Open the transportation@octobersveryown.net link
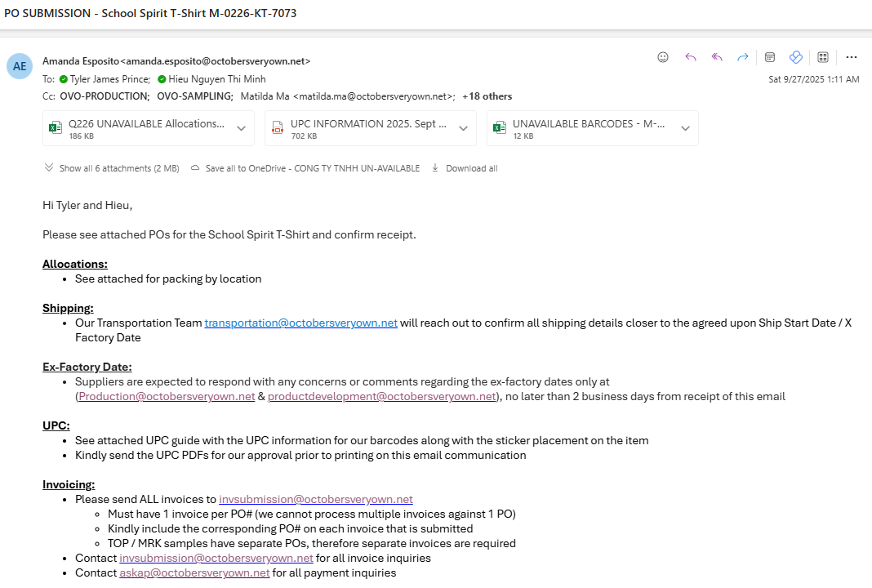 pyautogui.click(x=300, y=323)
